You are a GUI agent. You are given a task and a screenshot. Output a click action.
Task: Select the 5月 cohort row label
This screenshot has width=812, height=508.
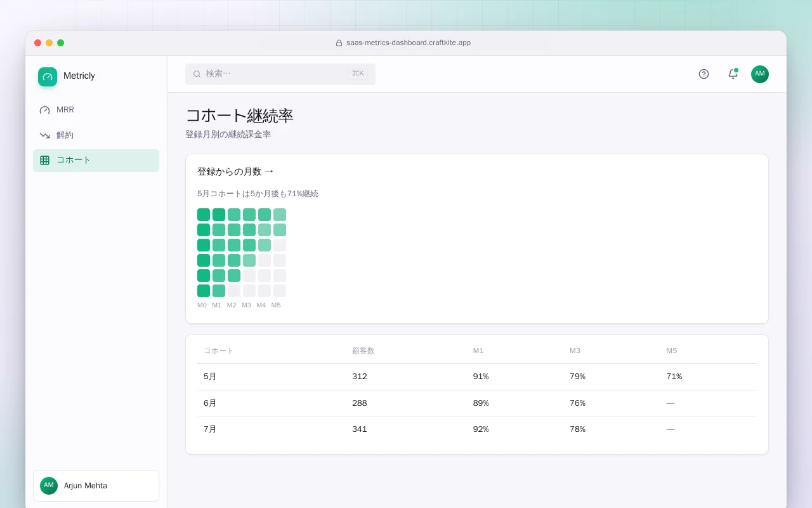[x=210, y=377]
